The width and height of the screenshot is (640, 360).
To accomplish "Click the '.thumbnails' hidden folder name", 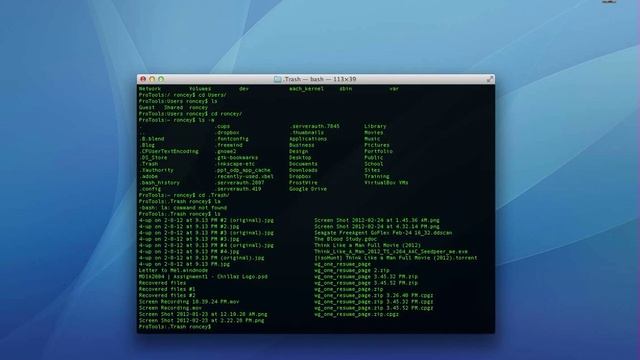I will [x=307, y=133].
